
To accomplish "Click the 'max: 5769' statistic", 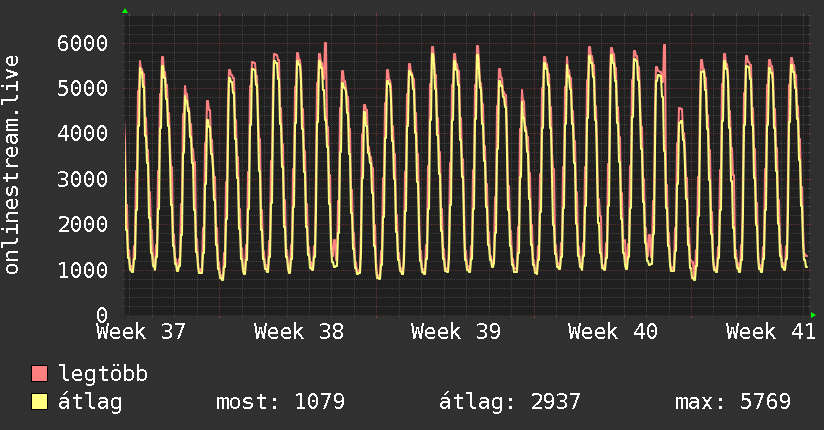I will tap(733, 402).
